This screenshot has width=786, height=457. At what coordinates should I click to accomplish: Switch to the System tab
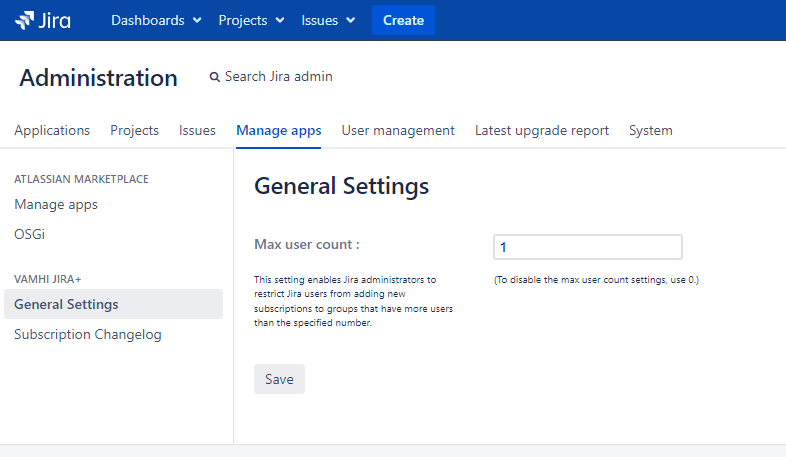(x=650, y=130)
